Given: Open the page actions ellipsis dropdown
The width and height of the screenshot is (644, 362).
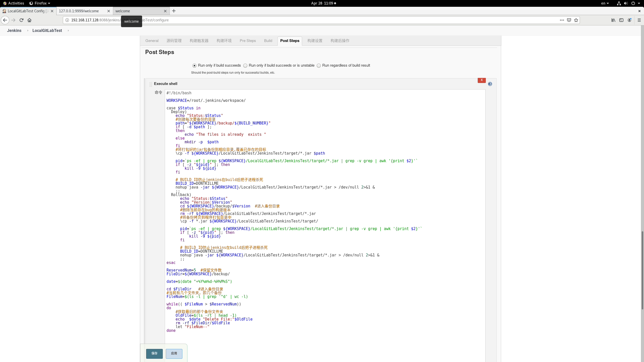Looking at the screenshot, I should point(562,20).
